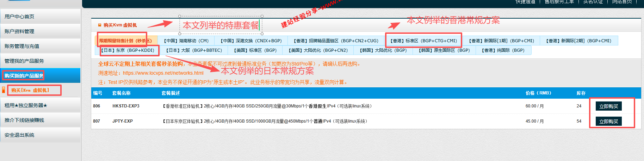Click 套餐描述 column header
Viewport: 644px width, 161px height.
(171, 93)
